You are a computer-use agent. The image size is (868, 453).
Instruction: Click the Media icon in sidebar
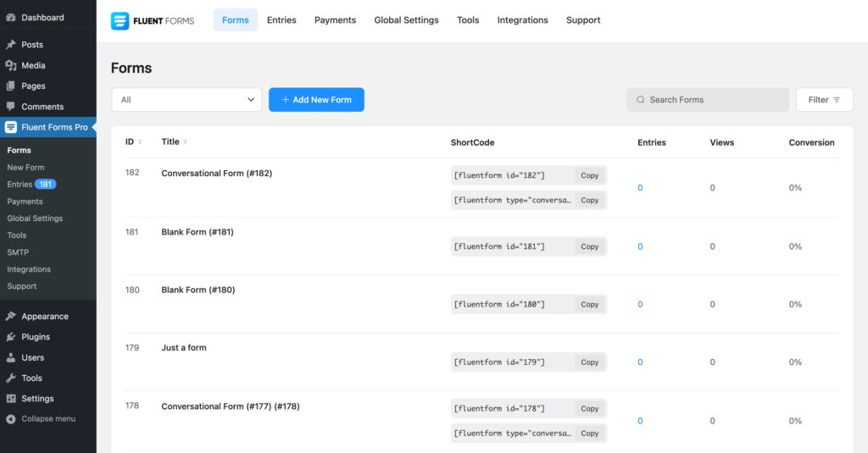click(x=10, y=65)
